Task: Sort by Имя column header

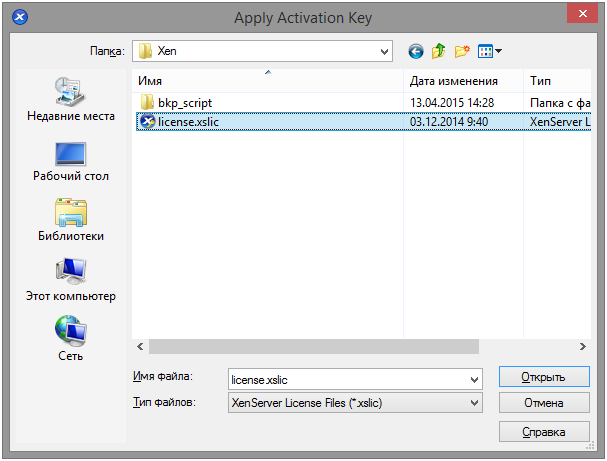Action: coord(266,81)
